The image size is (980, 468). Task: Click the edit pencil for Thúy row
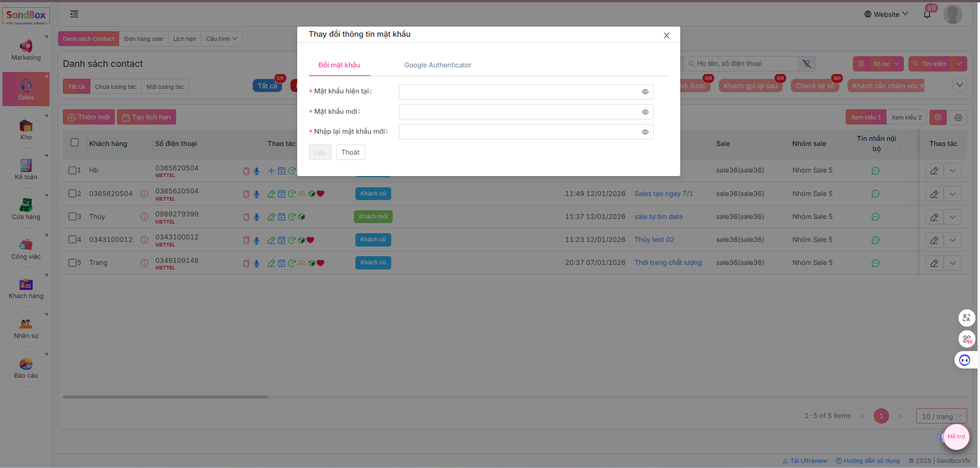[934, 217]
